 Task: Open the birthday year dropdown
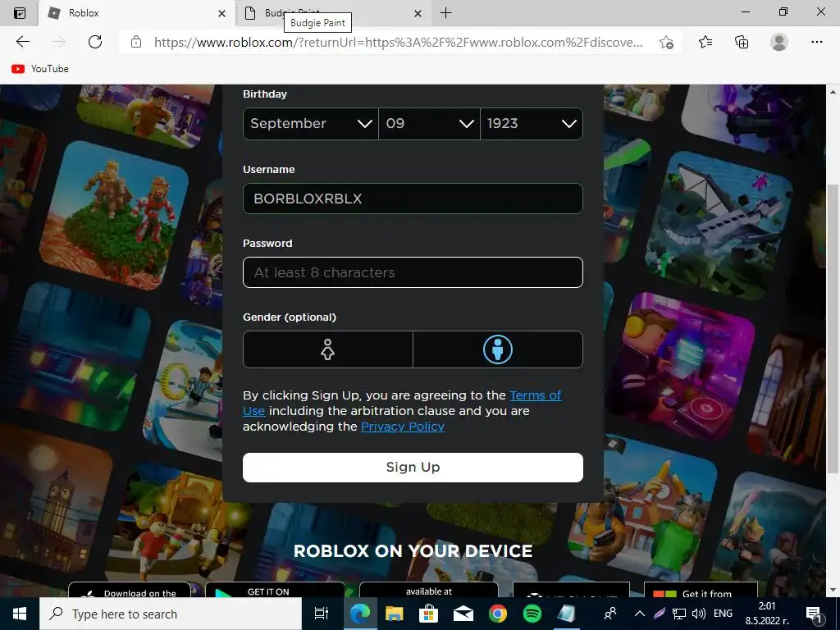pos(532,124)
